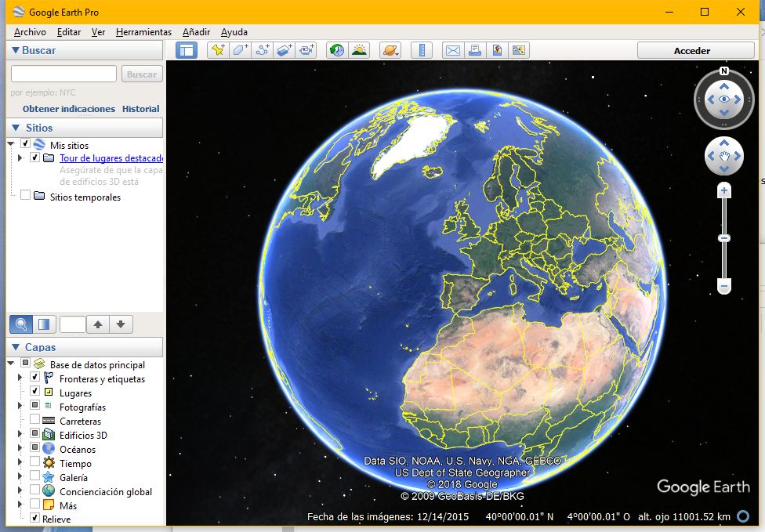Expand the Galería layer node
The image size is (765, 532).
pyautogui.click(x=20, y=476)
